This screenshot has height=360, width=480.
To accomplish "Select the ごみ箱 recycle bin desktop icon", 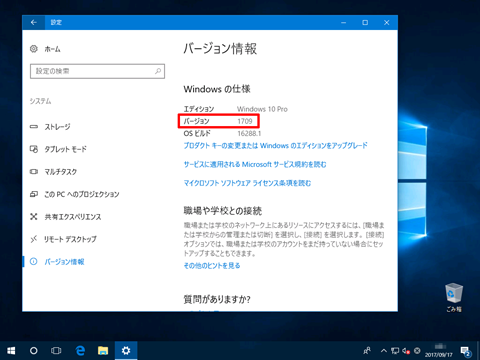I will [x=454, y=297].
